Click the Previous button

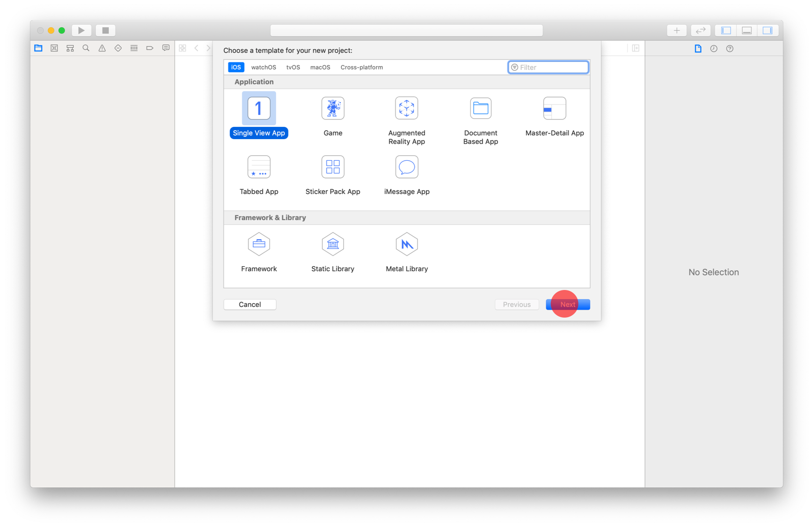click(x=517, y=304)
